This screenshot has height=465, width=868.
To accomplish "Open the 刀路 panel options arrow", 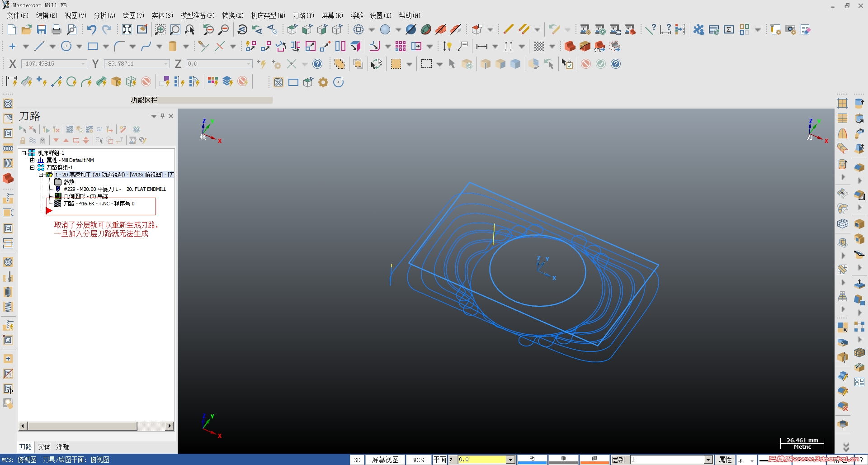I will 154,116.
